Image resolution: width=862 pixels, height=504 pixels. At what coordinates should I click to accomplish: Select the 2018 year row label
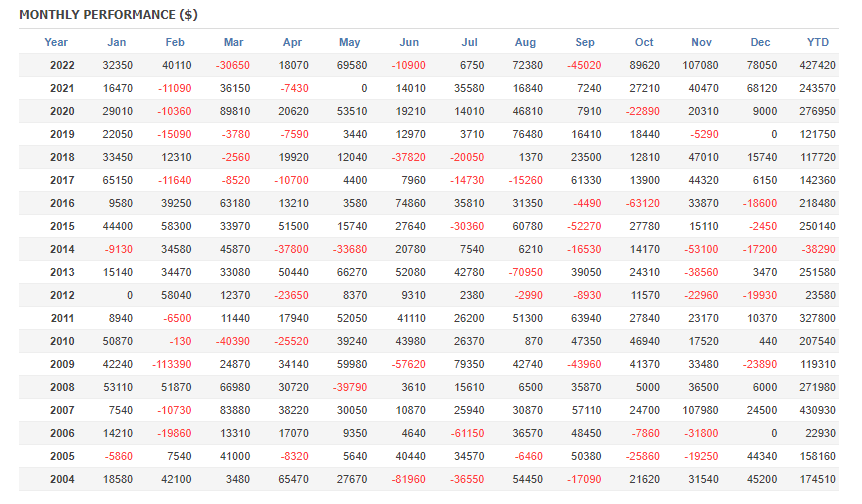[x=62, y=158]
